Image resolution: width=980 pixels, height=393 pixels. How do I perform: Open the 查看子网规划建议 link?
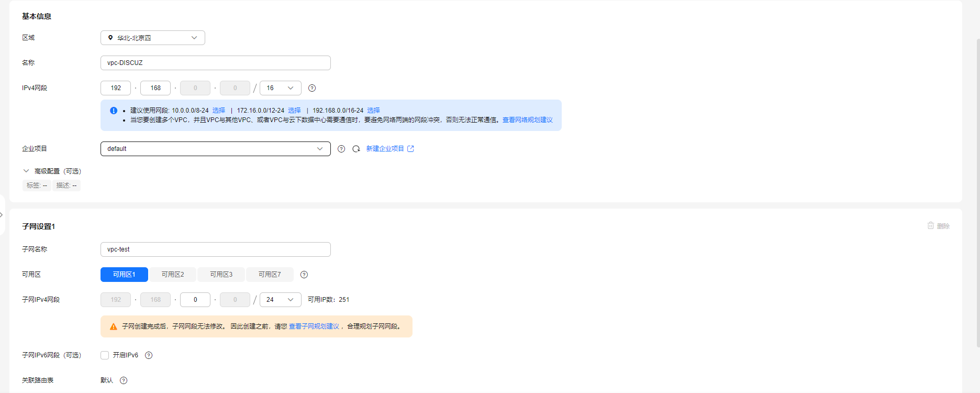(x=314, y=326)
